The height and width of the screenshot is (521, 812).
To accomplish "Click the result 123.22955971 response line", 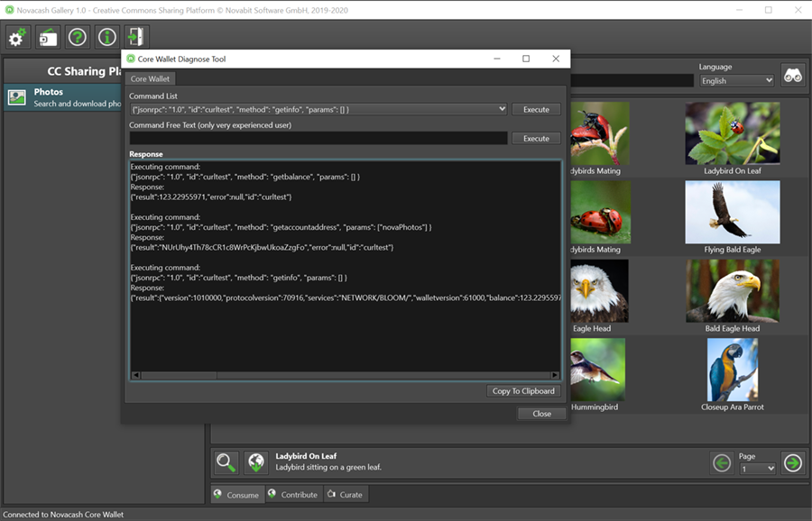I will pyautogui.click(x=211, y=197).
